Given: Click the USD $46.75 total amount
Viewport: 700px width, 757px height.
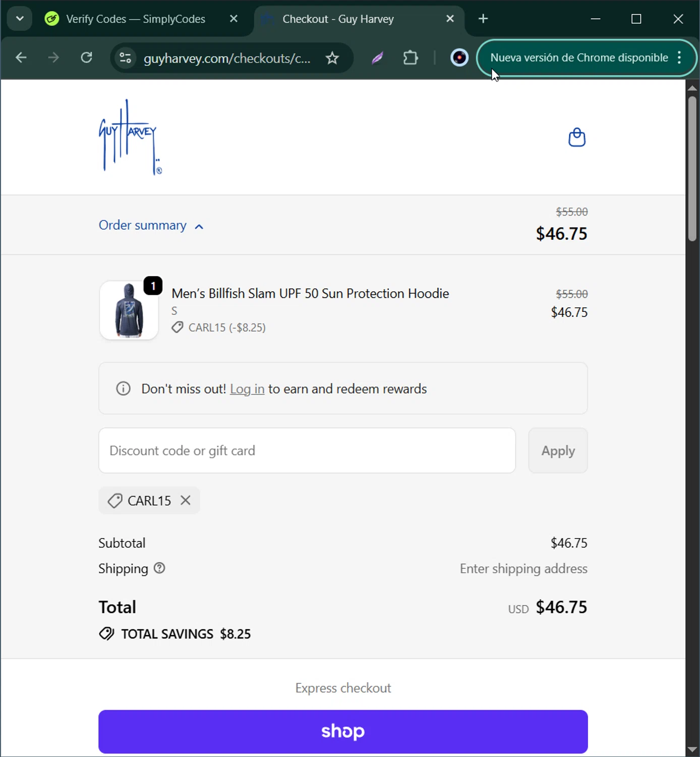Looking at the screenshot, I should 548,607.
